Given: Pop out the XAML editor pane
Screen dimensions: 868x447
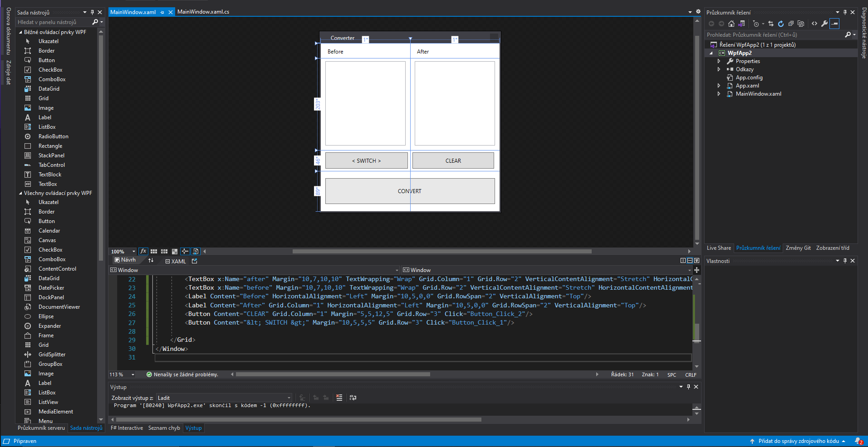Looking at the screenshot, I should click(195, 261).
